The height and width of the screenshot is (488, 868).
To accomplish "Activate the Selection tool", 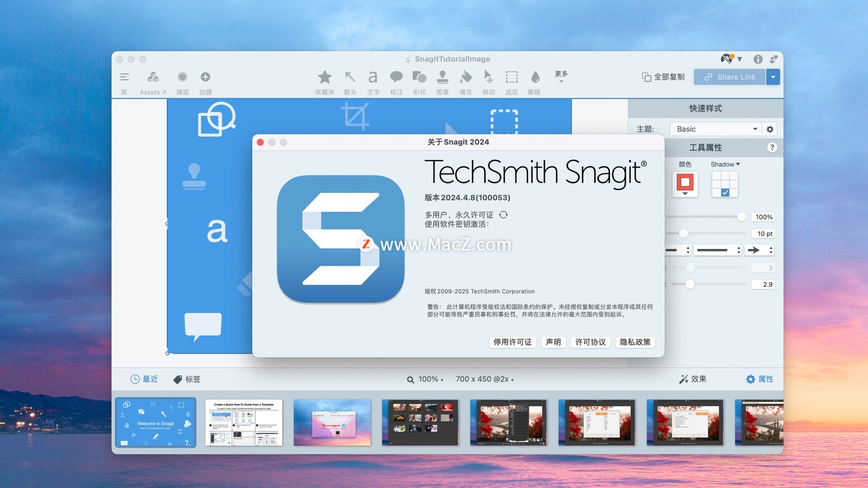I will (x=511, y=77).
